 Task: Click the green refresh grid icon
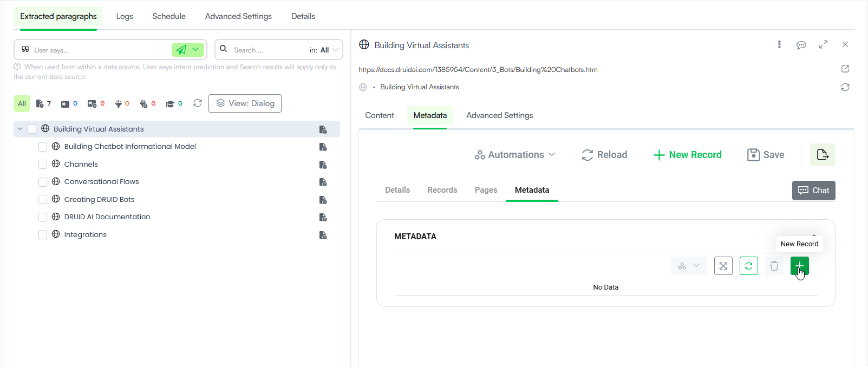[749, 266]
